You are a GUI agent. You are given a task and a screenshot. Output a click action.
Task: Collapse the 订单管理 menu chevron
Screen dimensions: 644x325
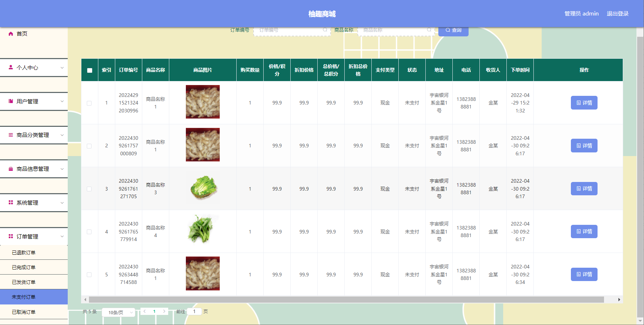62,236
